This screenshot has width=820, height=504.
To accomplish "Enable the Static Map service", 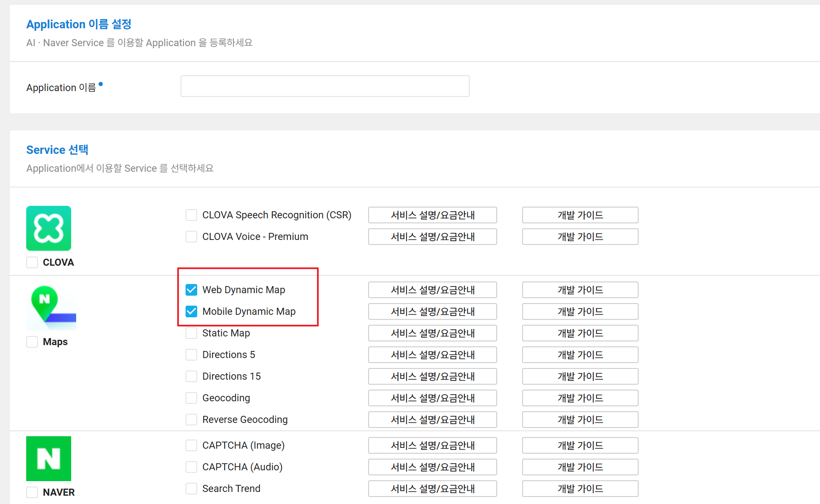I will point(191,333).
